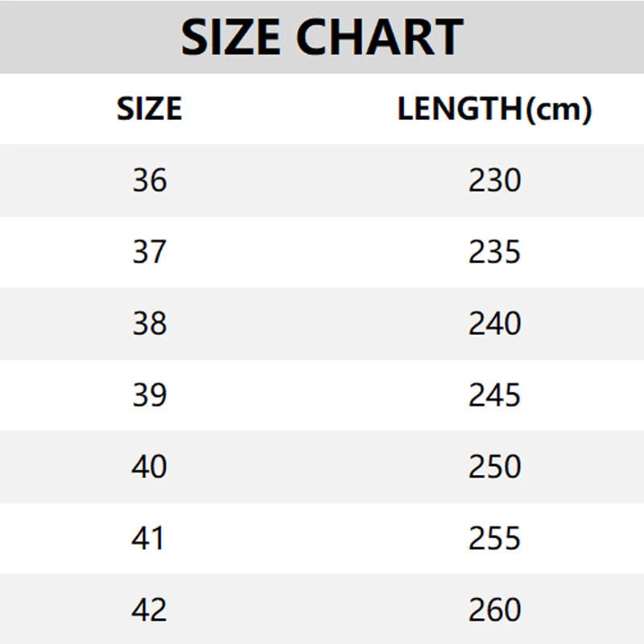The image size is (644, 644).
Task: Choose size 37 in the table
Action: (x=150, y=252)
